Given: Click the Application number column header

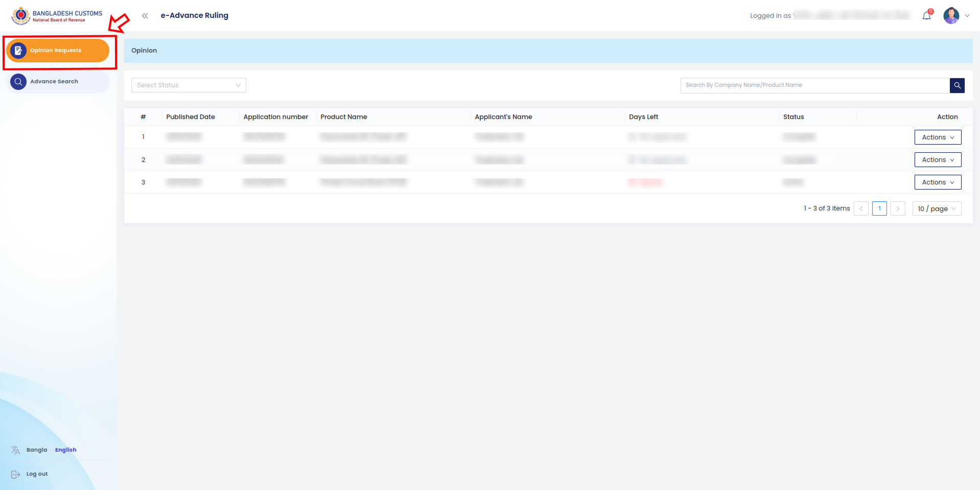Looking at the screenshot, I should click(x=276, y=117).
